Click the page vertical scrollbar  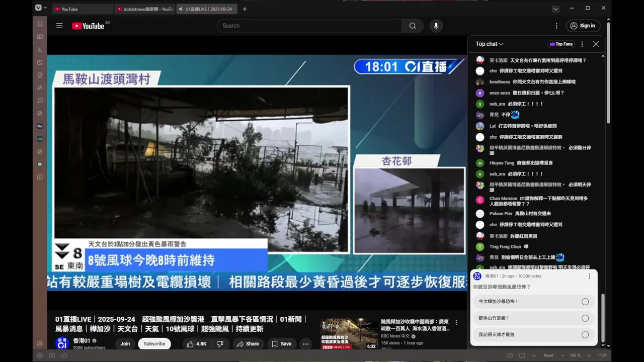[608, 73]
